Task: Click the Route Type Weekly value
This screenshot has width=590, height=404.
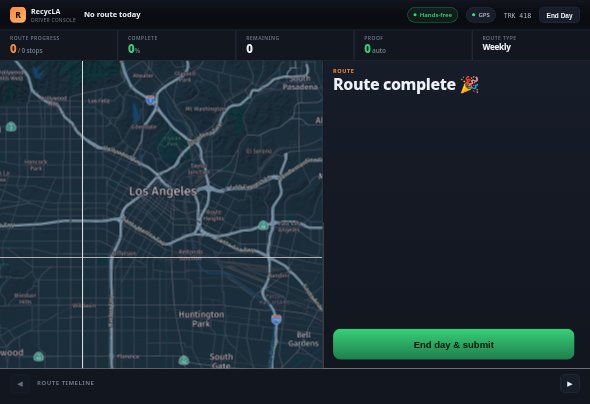Action: (x=496, y=47)
